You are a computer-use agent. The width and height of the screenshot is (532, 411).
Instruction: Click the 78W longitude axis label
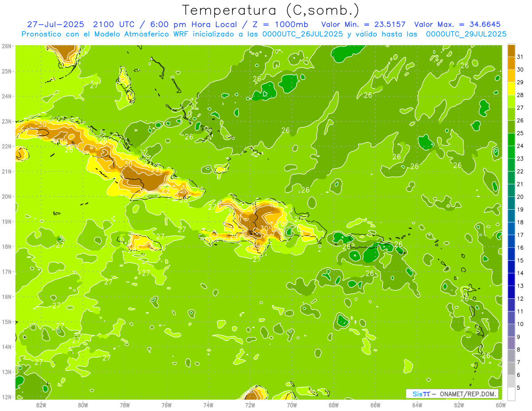[x=125, y=405]
